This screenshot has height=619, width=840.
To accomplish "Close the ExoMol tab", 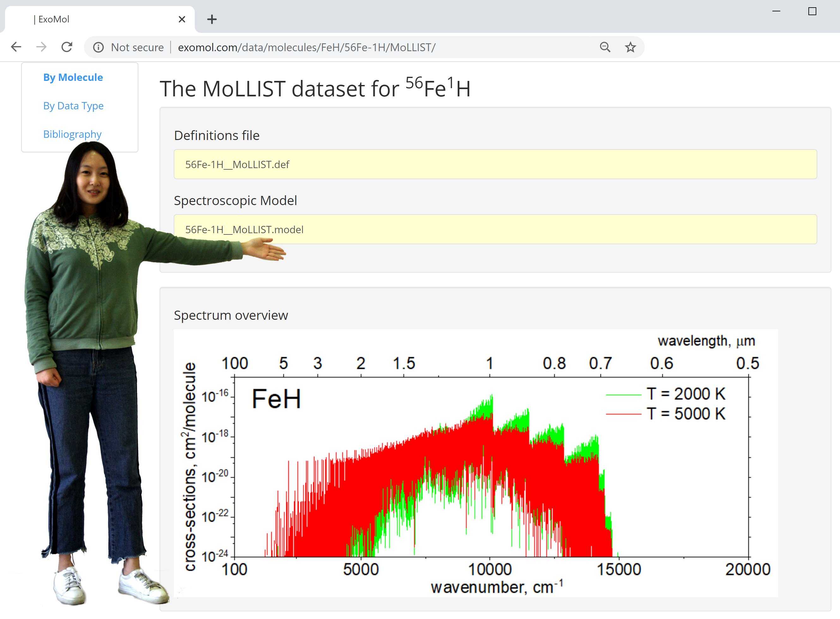I will 182,19.
